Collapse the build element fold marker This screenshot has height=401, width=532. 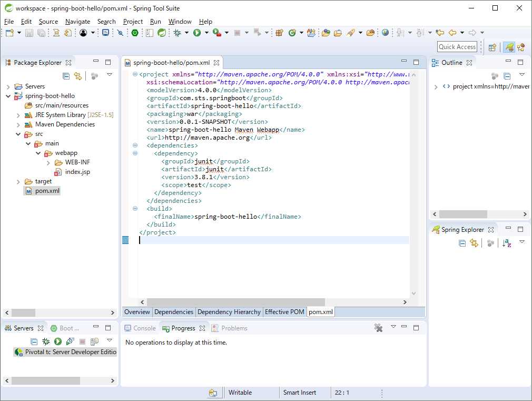[x=135, y=209]
